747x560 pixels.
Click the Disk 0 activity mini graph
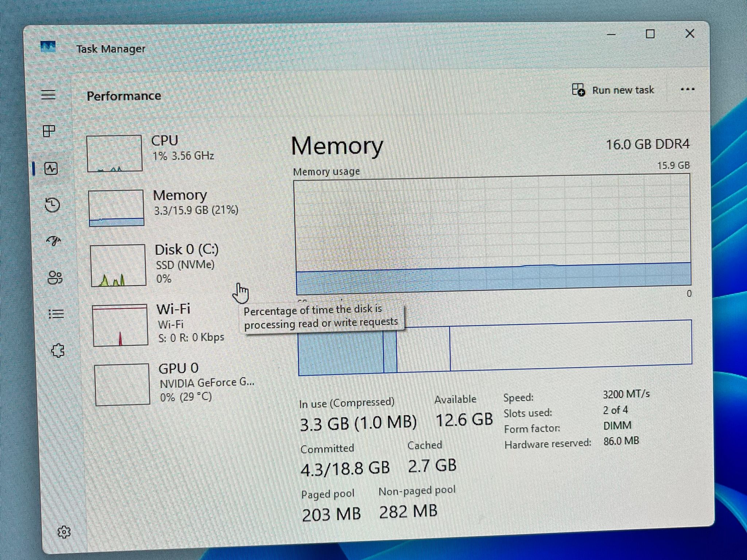[x=118, y=265]
